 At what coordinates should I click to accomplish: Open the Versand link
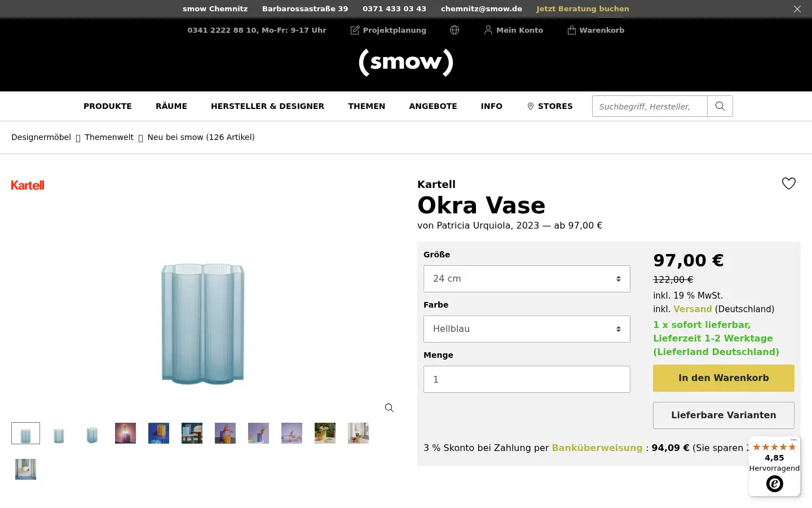tap(692, 309)
